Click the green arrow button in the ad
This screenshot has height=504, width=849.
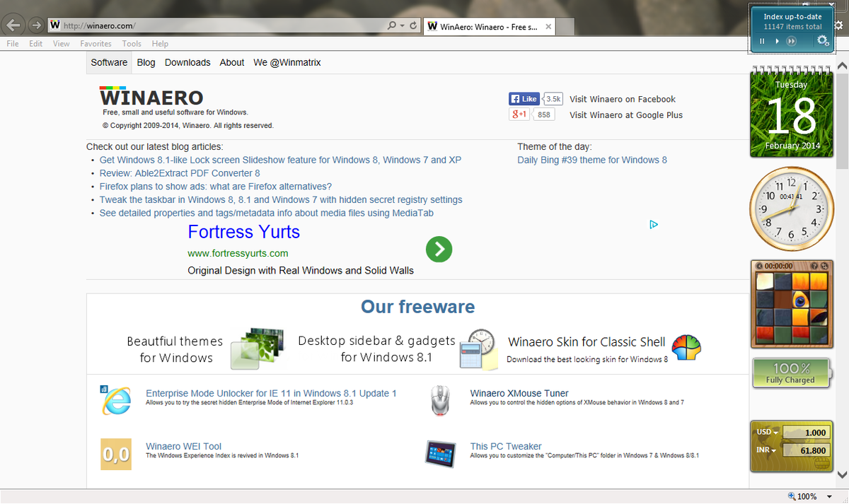click(x=439, y=249)
